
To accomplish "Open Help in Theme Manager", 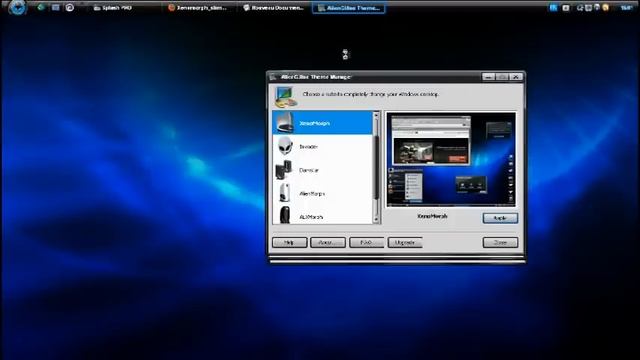I will [x=289, y=242].
